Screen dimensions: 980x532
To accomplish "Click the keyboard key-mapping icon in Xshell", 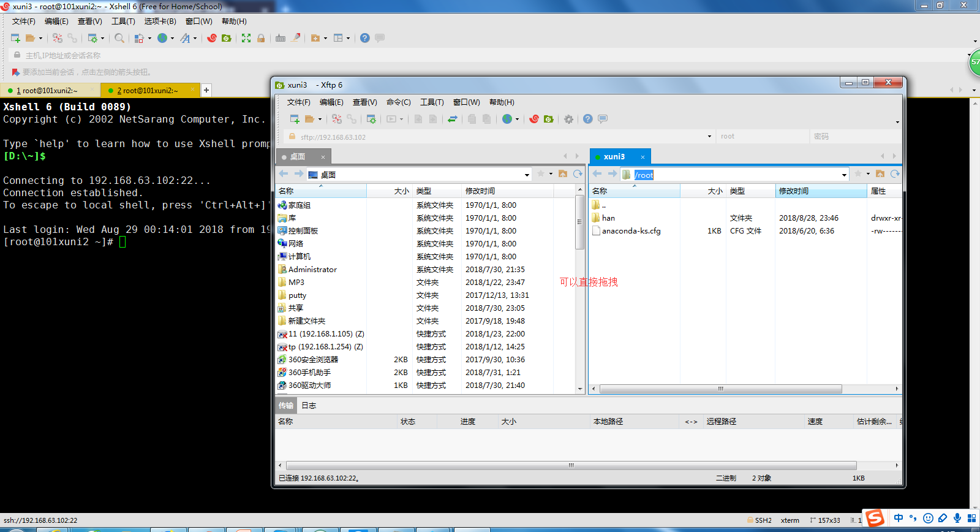I will [x=281, y=38].
